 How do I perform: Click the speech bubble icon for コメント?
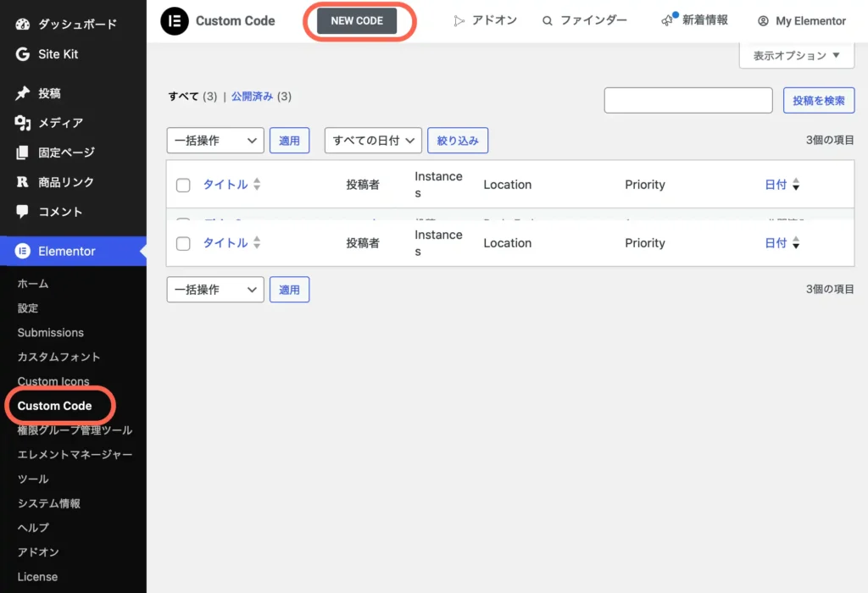[x=23, y=211]
